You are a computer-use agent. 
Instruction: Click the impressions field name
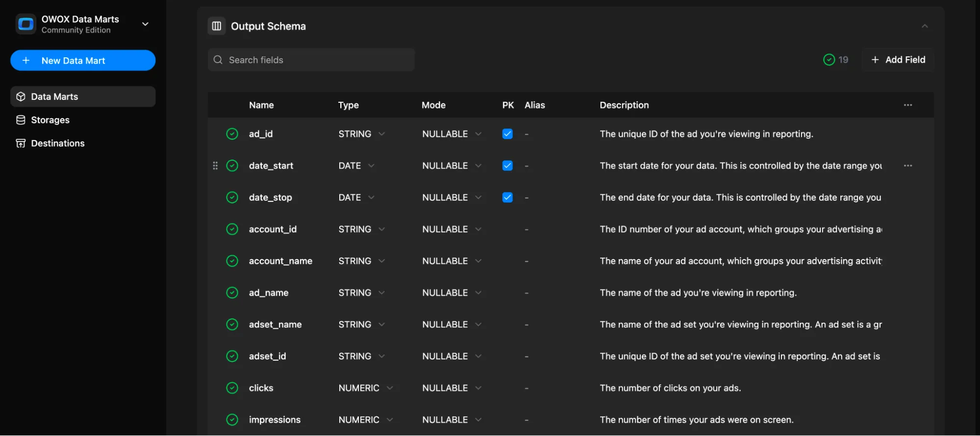click(275, 420)
